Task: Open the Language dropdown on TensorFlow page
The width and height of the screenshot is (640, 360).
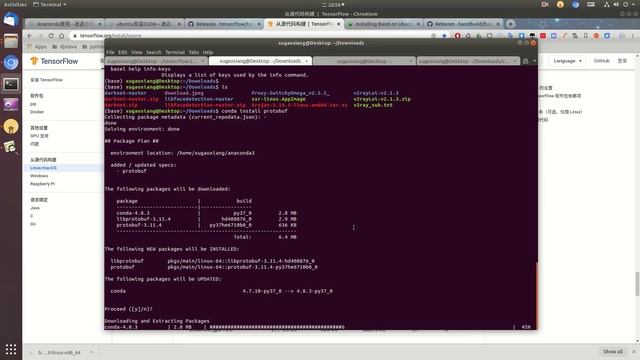Action: click(x=567, y=61)
